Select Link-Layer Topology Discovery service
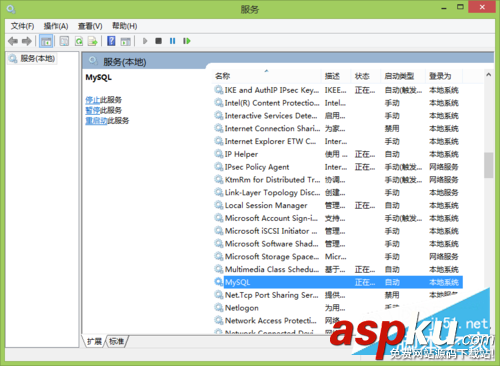 click(x=338, y=193)
